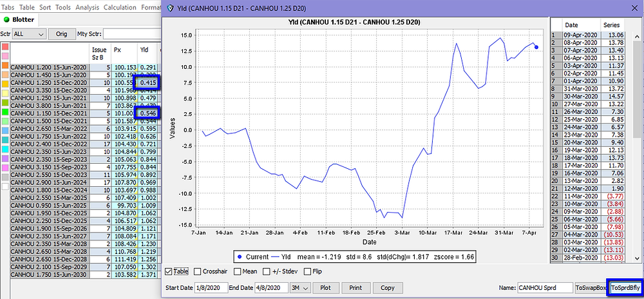Screen dimensions: 644x299
Task: Select row CANHOU 1.150 15-Dec-2021
Action: click(50, 112)
